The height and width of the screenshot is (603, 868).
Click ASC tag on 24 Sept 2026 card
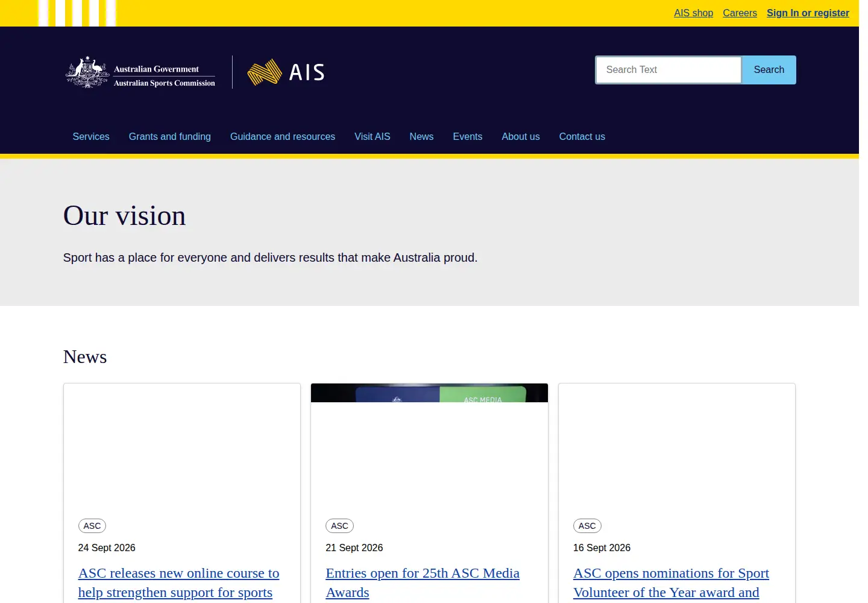click(92, 526)
